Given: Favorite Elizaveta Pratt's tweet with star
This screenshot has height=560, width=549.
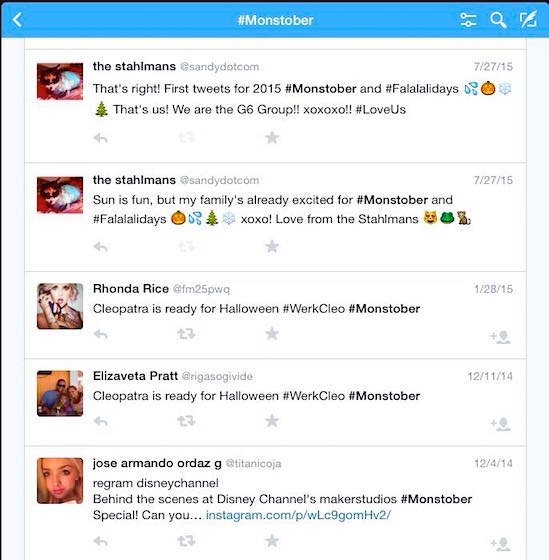Looking at the screenshot, I should pos(272,421).
